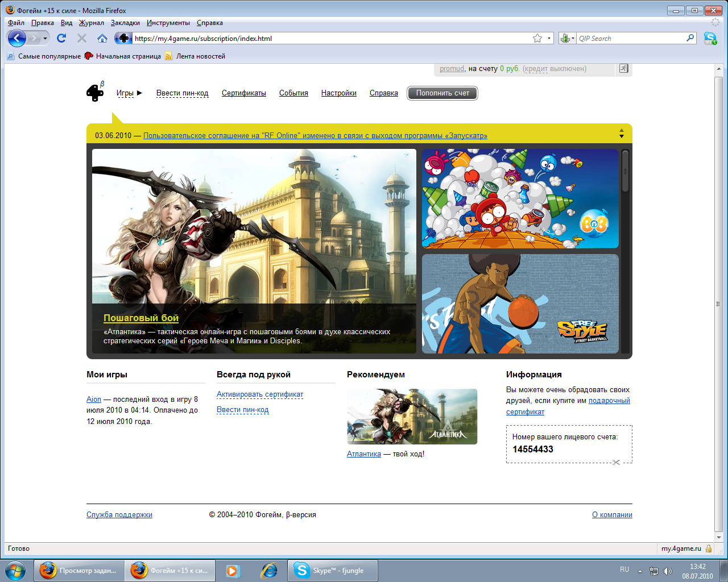Focus the QIP Search input box
This screenshot has height=582, width=728.
(631, 39)
